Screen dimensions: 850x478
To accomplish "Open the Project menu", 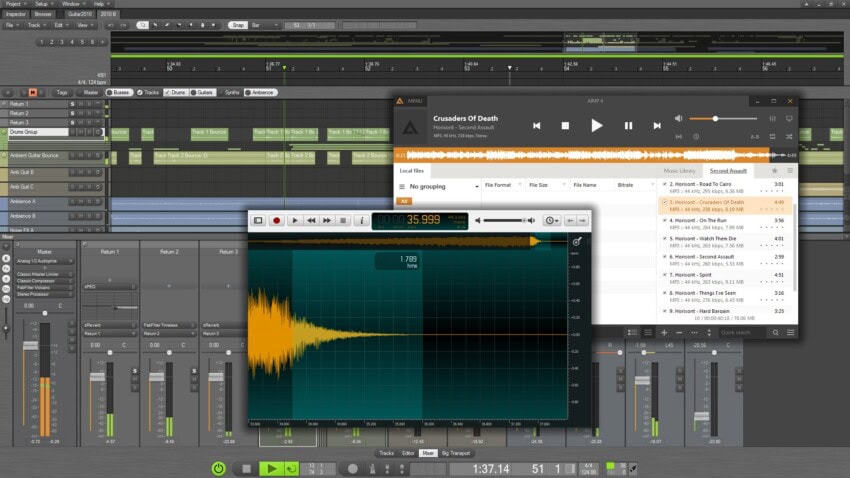I will pyautogui.click(x=14, y=4).
